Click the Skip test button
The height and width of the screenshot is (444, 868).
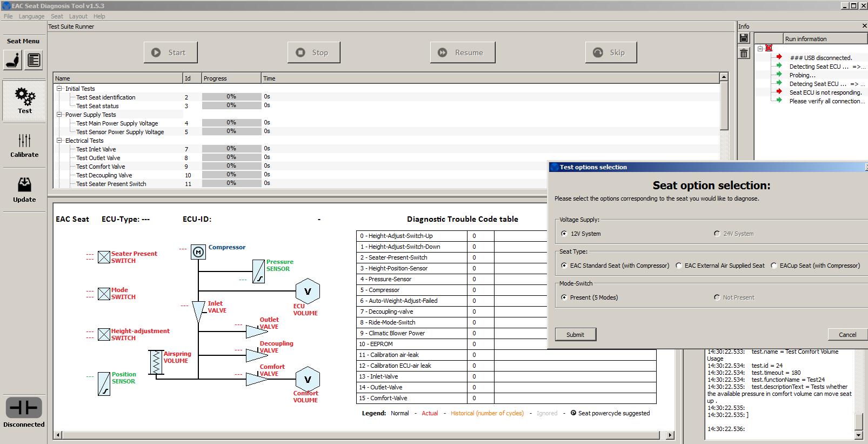[611, 52]
